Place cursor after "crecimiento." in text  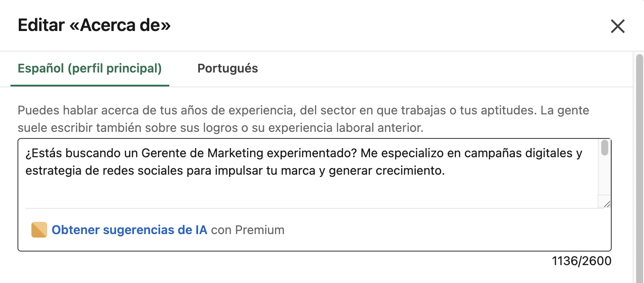(x=445, y=171)
